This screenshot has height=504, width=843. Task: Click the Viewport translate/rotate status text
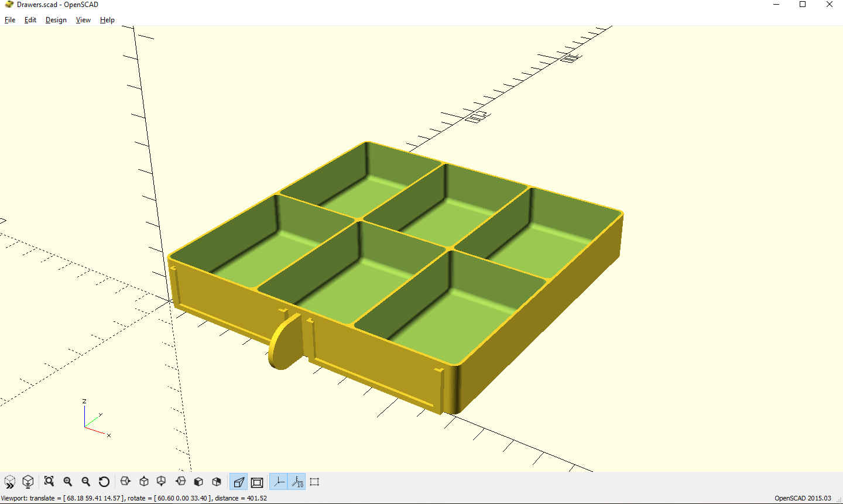(x=134, y=498)
